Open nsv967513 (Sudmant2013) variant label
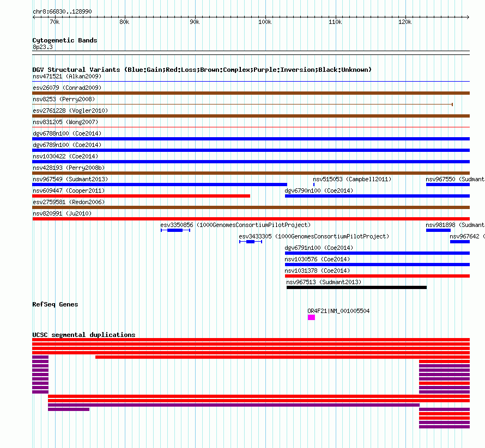 pyautogui.click(x=324, y=282)
